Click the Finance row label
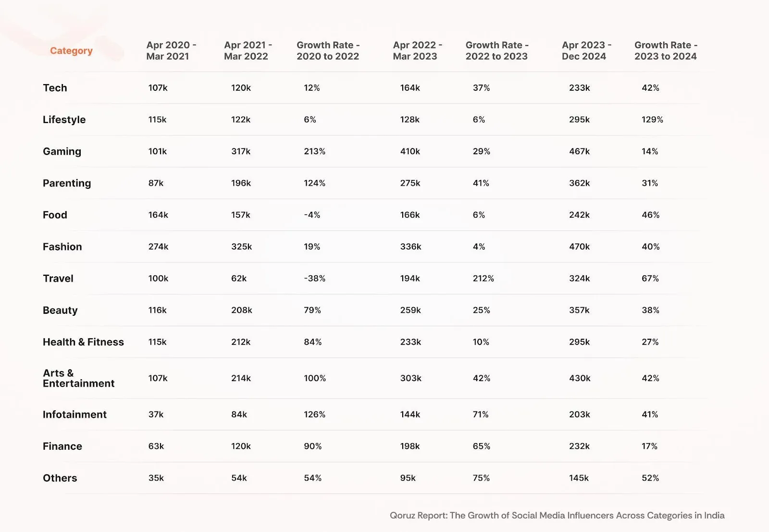This screenshot has height=532, width=769. coord(62,446)
